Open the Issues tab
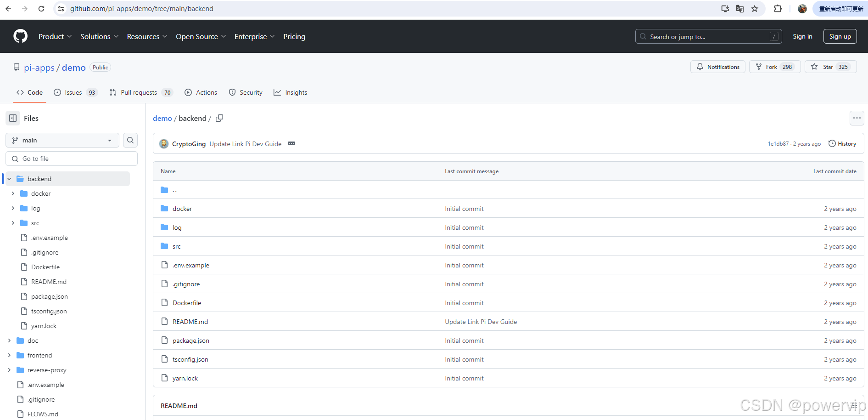 coord(76,92)
